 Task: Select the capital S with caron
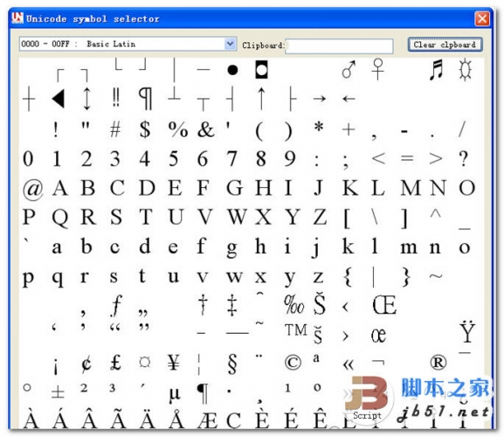pos(319,303)
